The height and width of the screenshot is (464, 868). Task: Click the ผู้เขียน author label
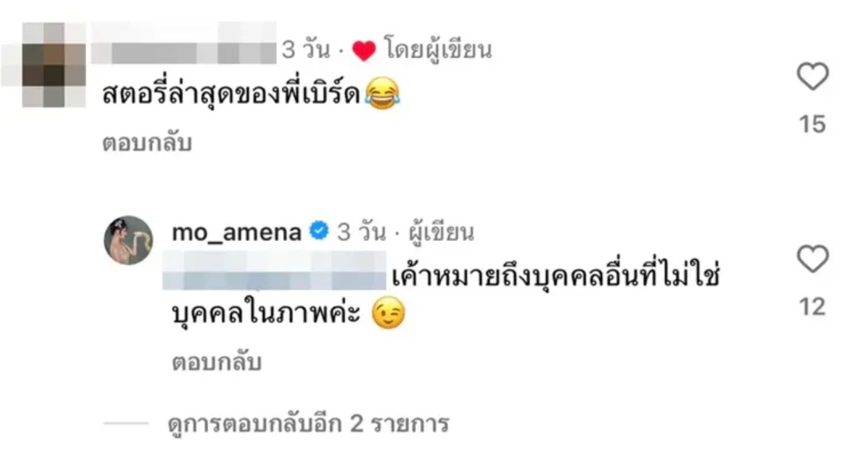tap(436, 232)
